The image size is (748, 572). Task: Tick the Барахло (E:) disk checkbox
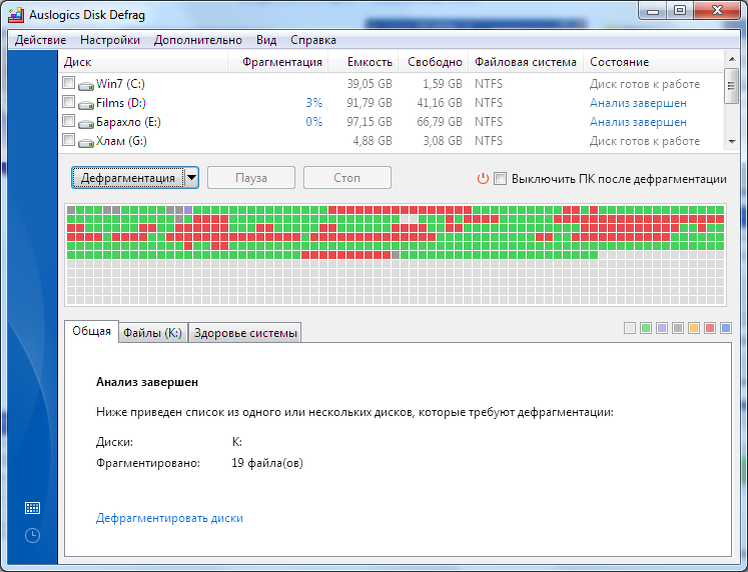[x=69, y=121]
